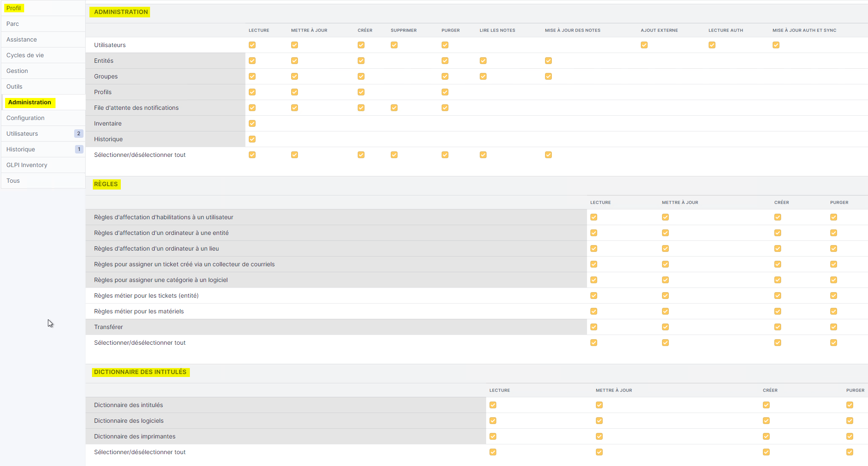Image resolution: width=868 pixels, height=466 pixels.
Task: Toggle Créer for Transférer rule
Action: (x=778, y=327)
